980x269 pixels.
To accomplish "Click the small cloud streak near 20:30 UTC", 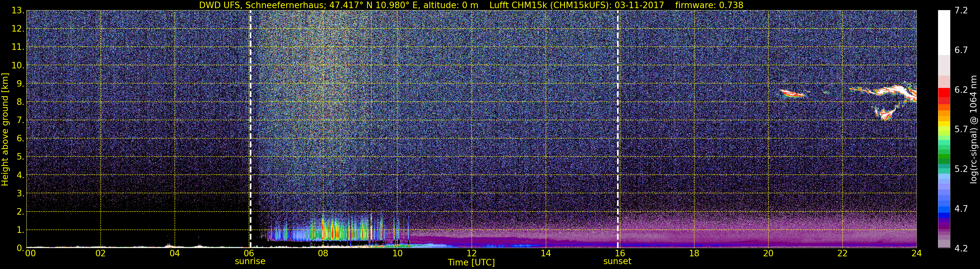I will [794, 93].
